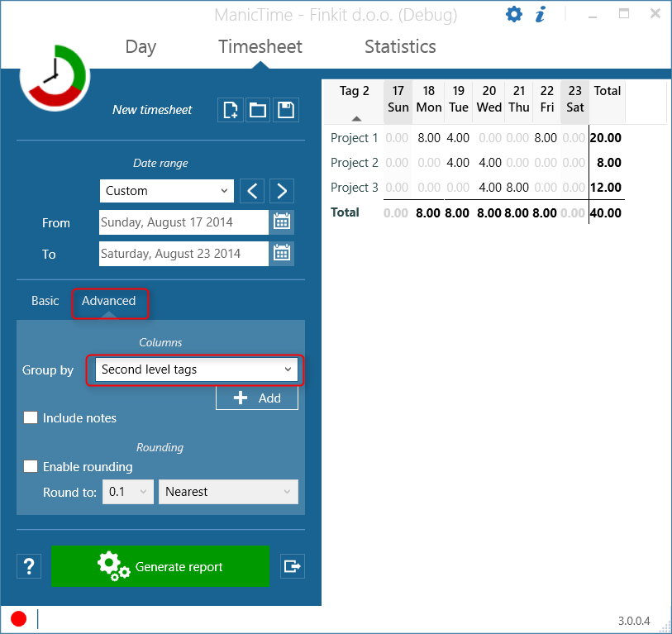Click the Total row label
This screenshot has width=672, height=634.
[345, 212]
